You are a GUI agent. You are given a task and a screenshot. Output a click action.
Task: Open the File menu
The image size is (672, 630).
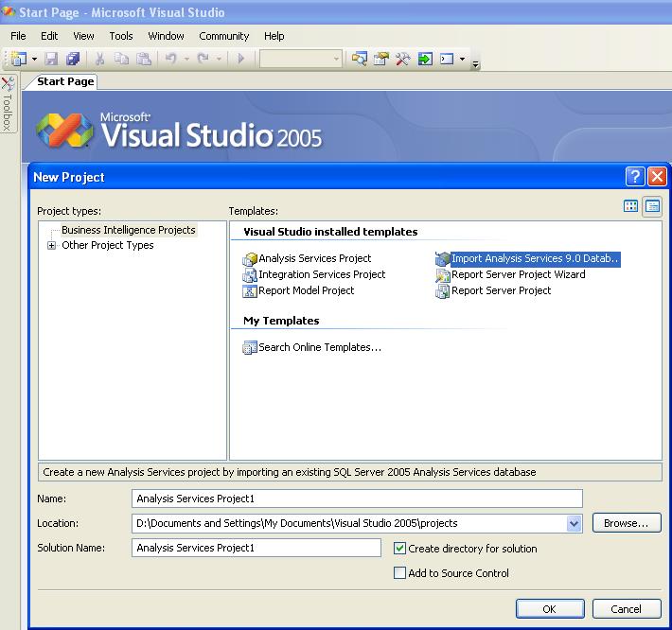18,36
